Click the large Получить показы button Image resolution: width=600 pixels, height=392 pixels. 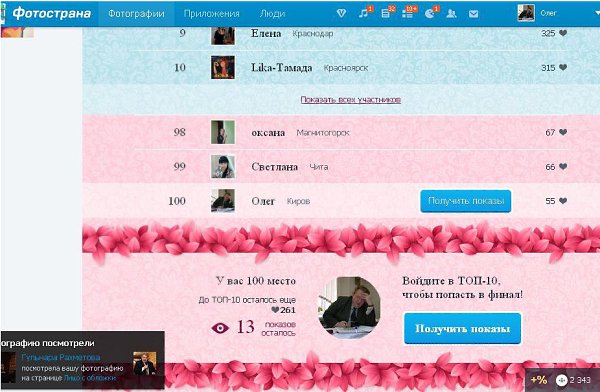point(462,328)
